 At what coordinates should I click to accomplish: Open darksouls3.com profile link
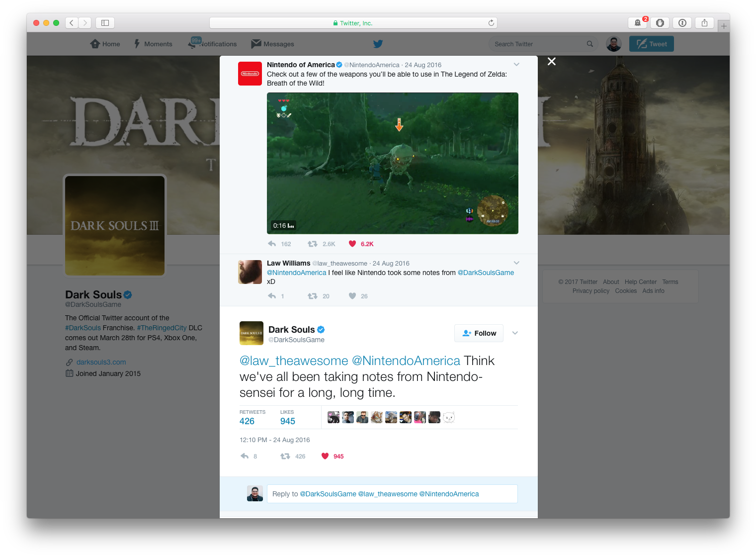(101, 362)
